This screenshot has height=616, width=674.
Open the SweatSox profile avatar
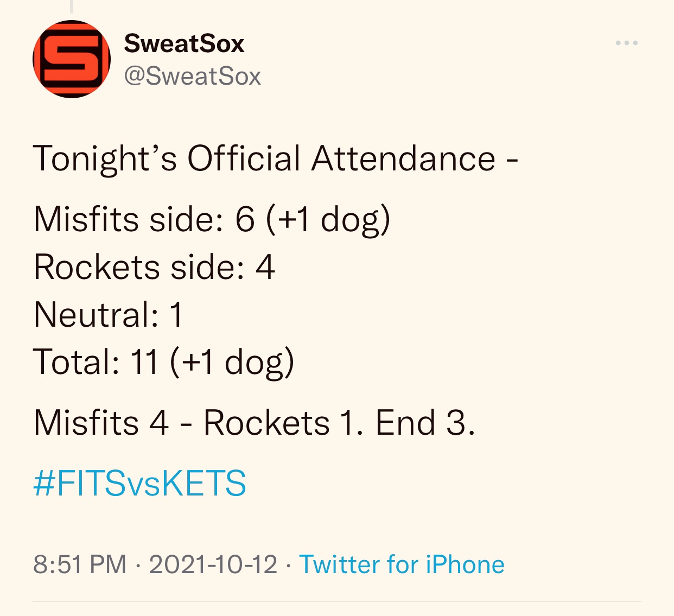(x=72, y=59)
